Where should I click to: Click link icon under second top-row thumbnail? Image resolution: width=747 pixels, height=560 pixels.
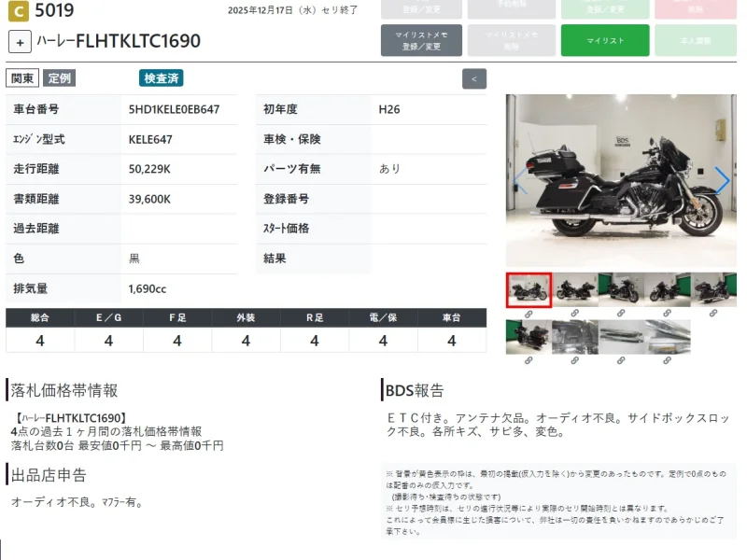[x=574, y=314]
